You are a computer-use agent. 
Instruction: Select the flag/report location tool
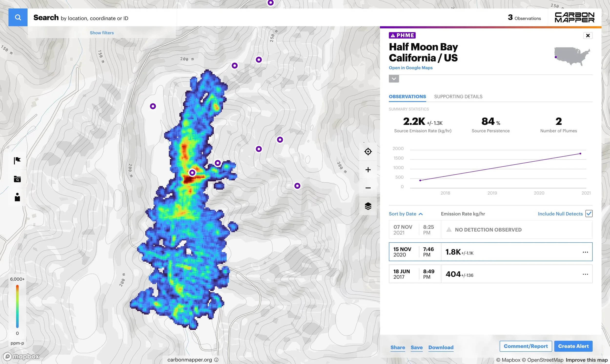(x=17, y=161)
